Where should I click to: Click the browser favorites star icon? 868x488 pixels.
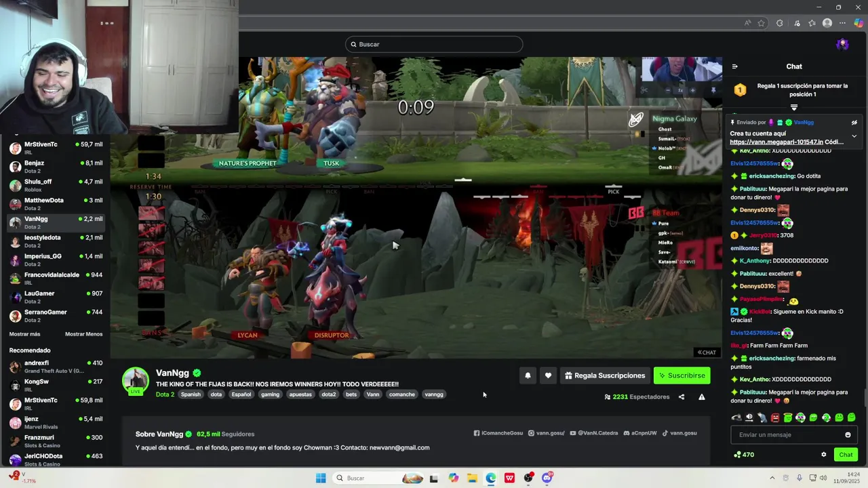tap(762, 23)
